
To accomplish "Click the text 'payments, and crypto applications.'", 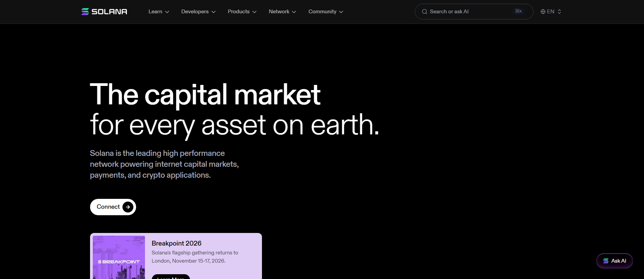I will (150, 175).
